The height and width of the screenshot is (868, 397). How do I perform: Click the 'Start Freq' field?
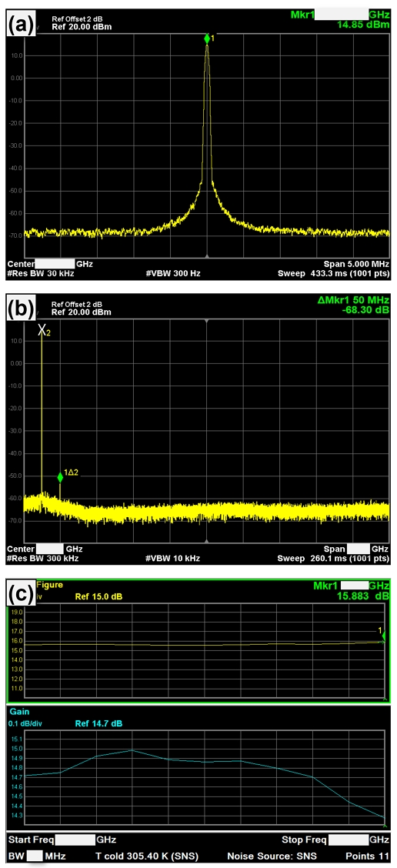point(62,840)
